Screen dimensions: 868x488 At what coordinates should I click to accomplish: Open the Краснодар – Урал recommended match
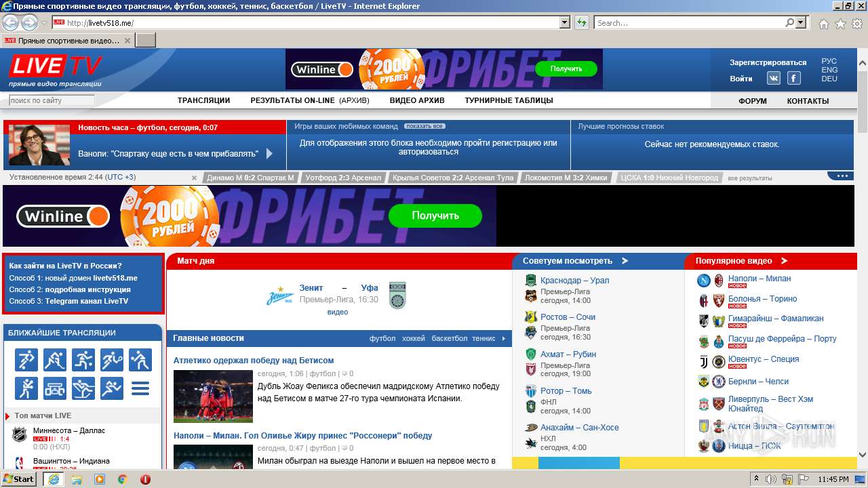coord(574,281)
